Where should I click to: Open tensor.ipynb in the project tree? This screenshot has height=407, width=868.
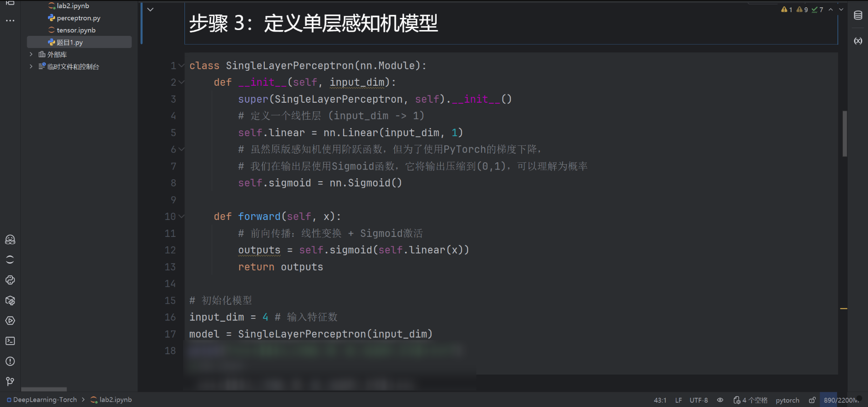[76, 30]
